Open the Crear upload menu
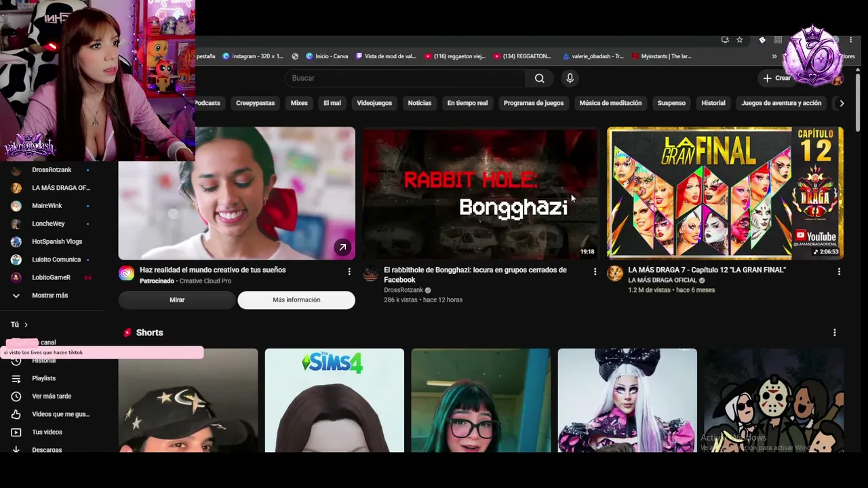Screen dimensions: 868x488 [x=776, y=78]
